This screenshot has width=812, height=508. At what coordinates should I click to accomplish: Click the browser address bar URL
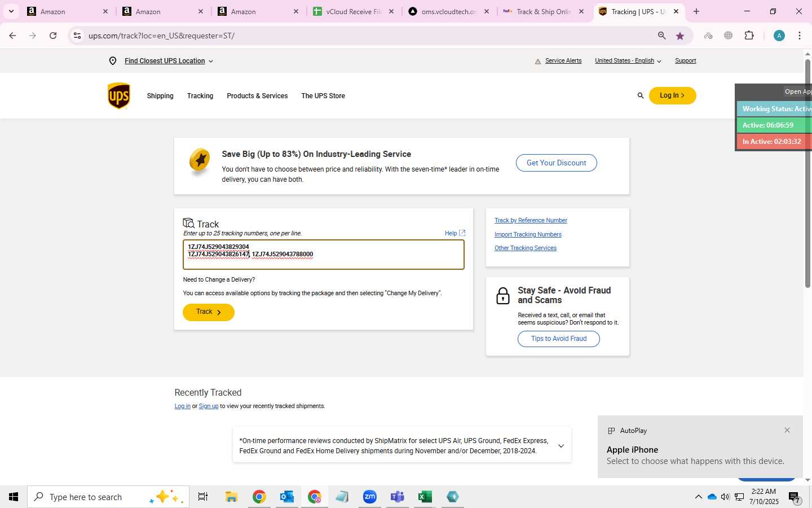[161, 36]
